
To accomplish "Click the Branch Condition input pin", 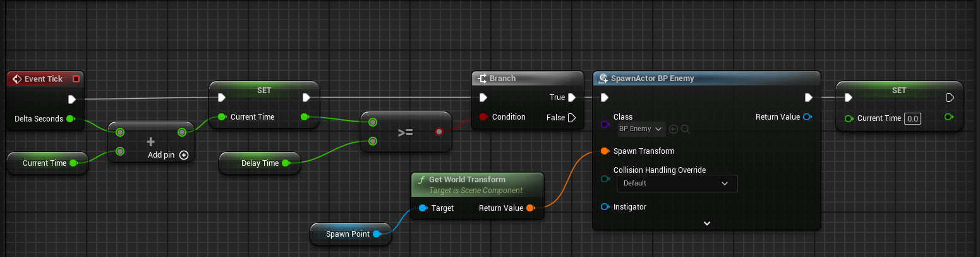I will [483, 117].
